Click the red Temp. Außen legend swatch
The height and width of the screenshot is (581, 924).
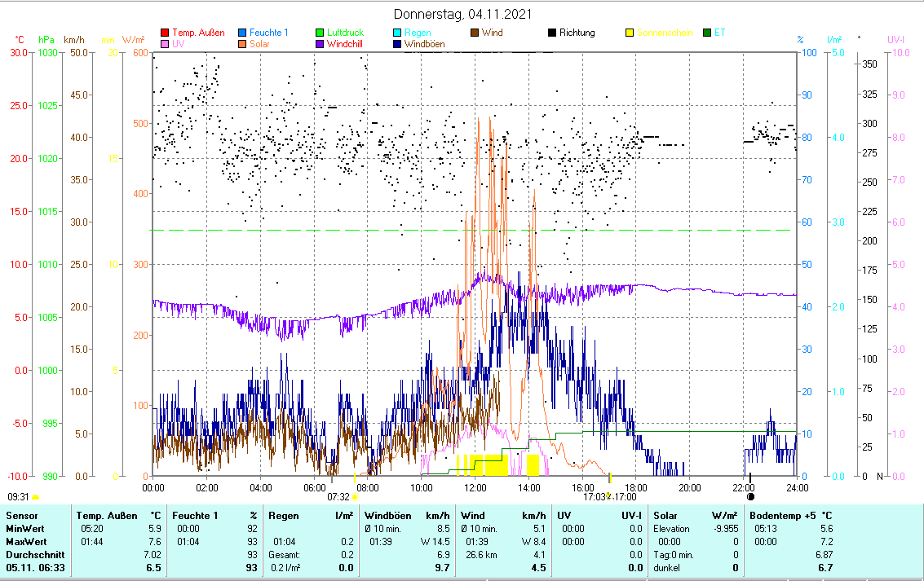click(x=165, y=33)
